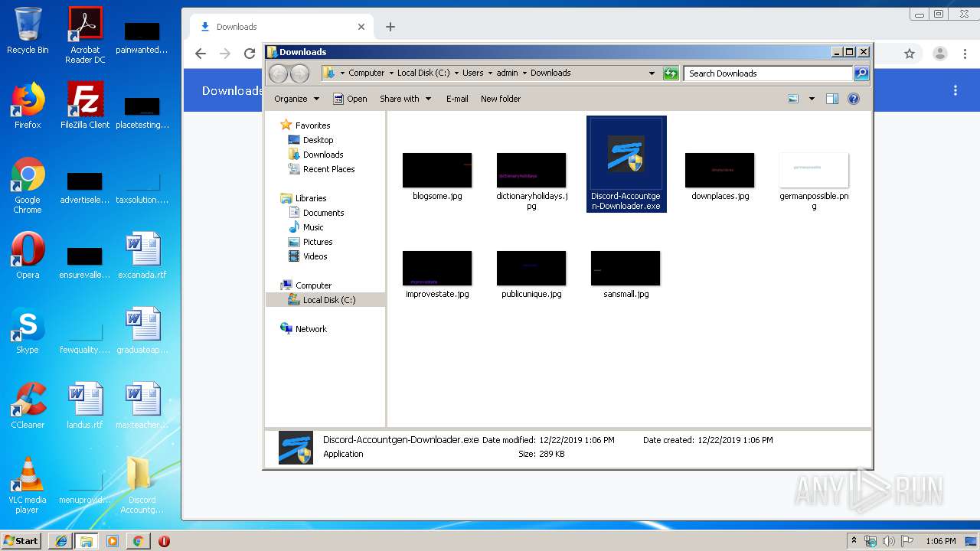980x551 pixels.
Task: Launch CCleaner desktop shortcut
Action: (28, 406)
